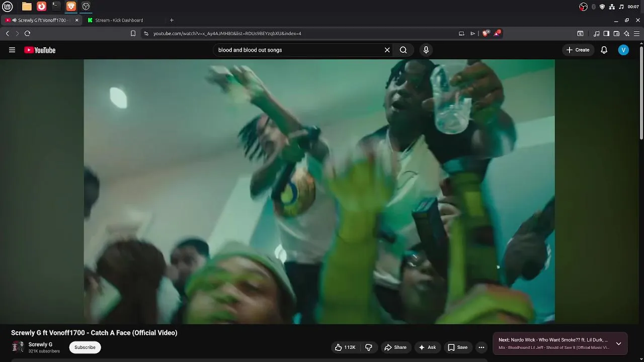Open more actions three-dot menu
This screenshot has width=644, height=362.
pos(481,347)
